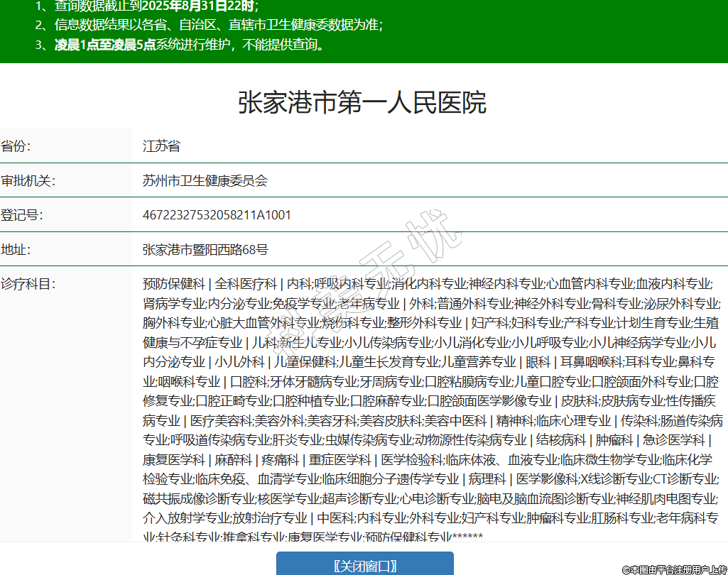Select 急诊医学科 in the department list
The image size is (728, 575).
pos(673,439)
